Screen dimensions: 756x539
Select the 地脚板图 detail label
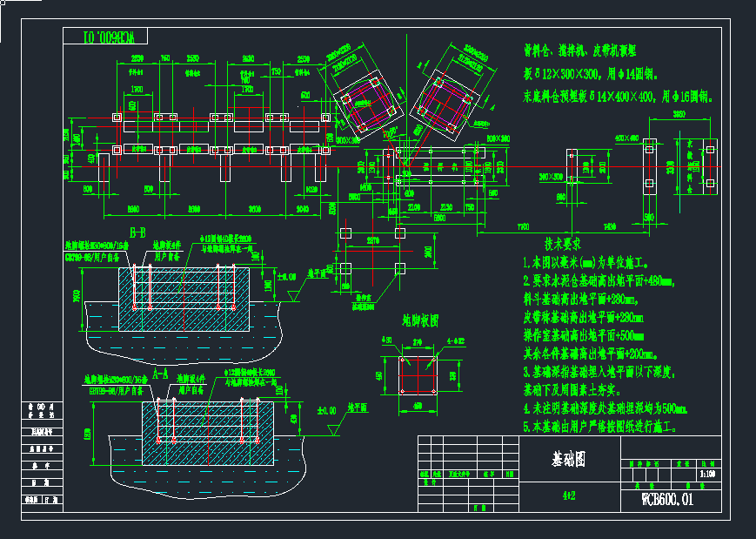point(418,320)
